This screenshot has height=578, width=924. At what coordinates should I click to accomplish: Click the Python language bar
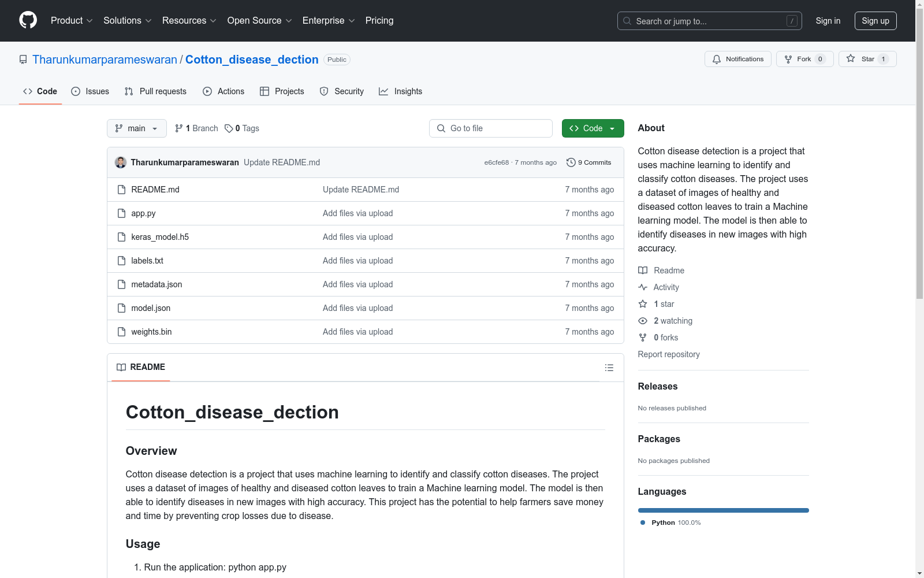pos(723,510)
